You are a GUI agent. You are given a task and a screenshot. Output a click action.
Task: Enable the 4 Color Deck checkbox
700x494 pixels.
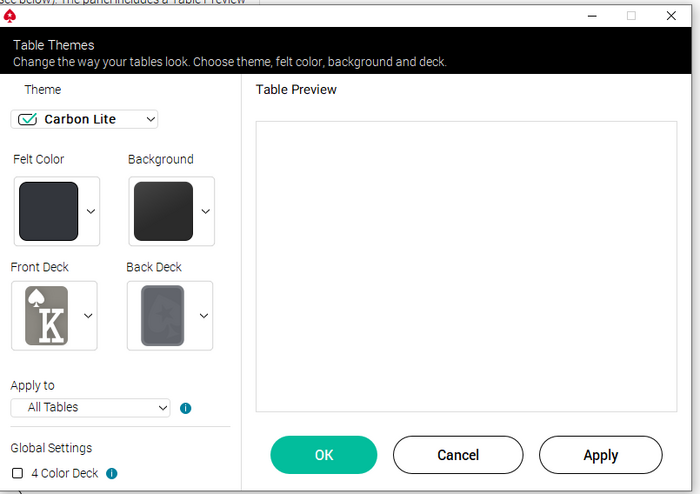[x=17, y=473]
